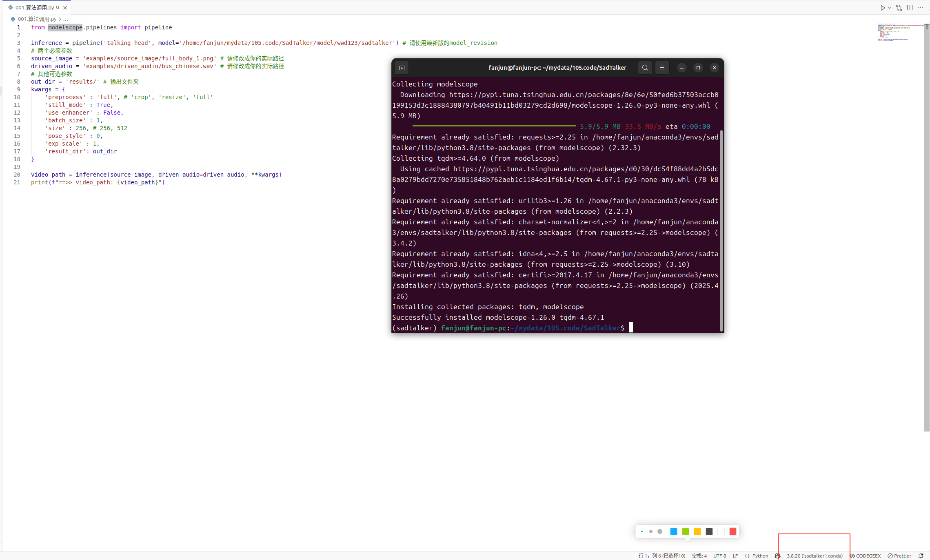Close the terminal window

(x=715, y=68)
